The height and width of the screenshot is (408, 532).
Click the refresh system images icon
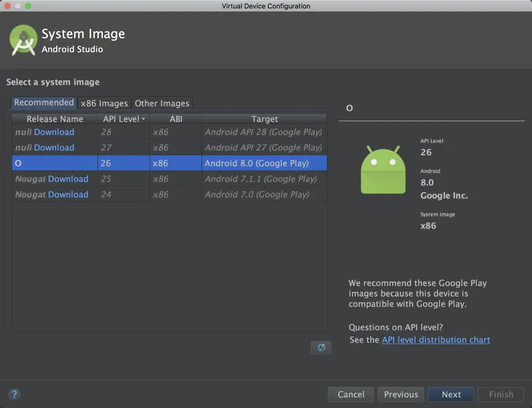click(321, 348)
